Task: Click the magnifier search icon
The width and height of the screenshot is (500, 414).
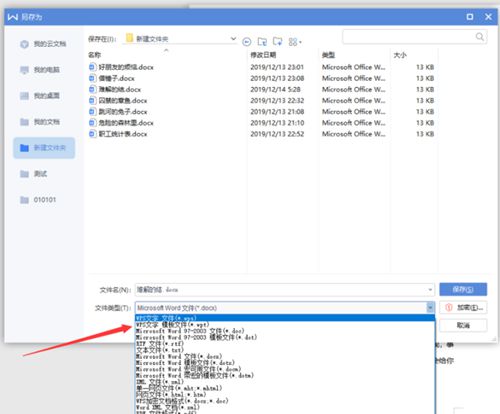Action: tap(480, 37)
